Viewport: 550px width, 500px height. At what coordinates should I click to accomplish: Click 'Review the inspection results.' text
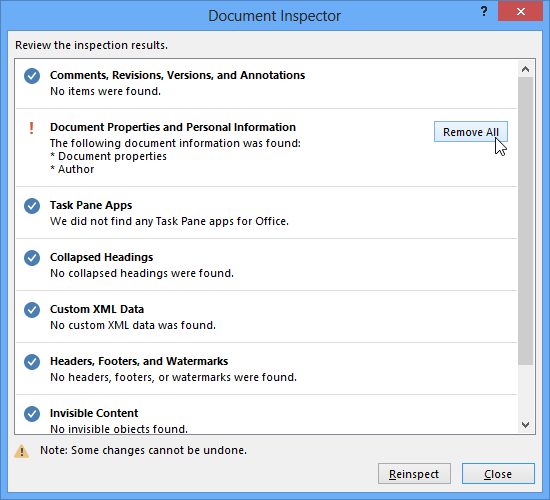click(92, 45)
